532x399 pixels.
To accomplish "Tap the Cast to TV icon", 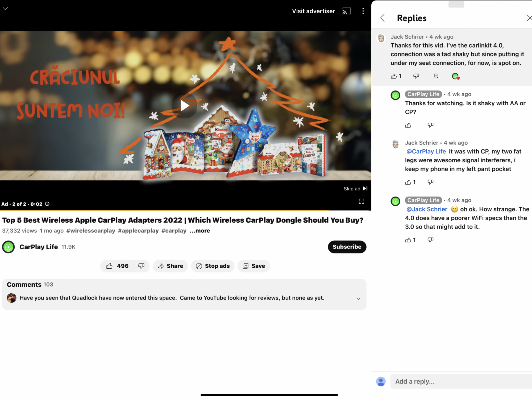I will 347,11.
